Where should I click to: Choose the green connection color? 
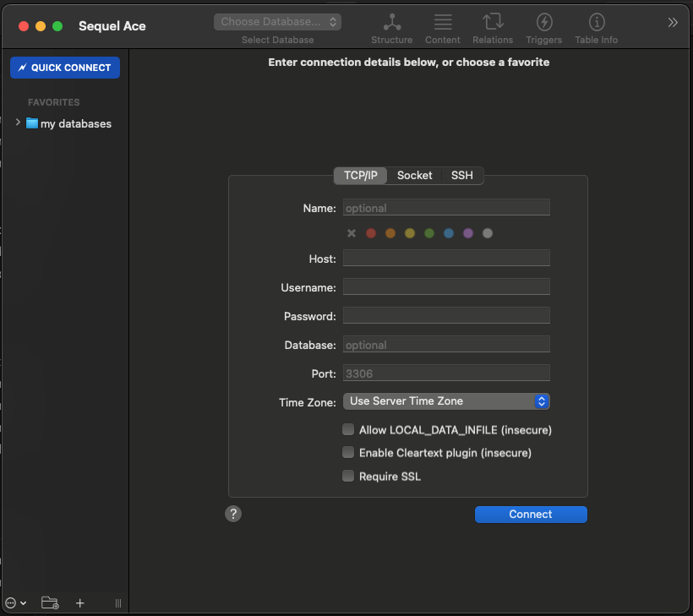pyautogui.click(x=429, y=233)
